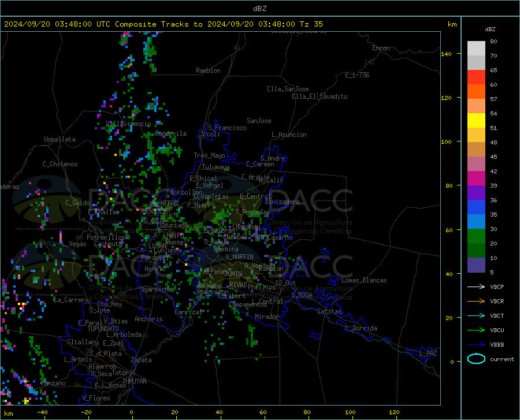520x420 pixels.
Task: Click the Perdriel map label
Action: click(x=155, y=258)
